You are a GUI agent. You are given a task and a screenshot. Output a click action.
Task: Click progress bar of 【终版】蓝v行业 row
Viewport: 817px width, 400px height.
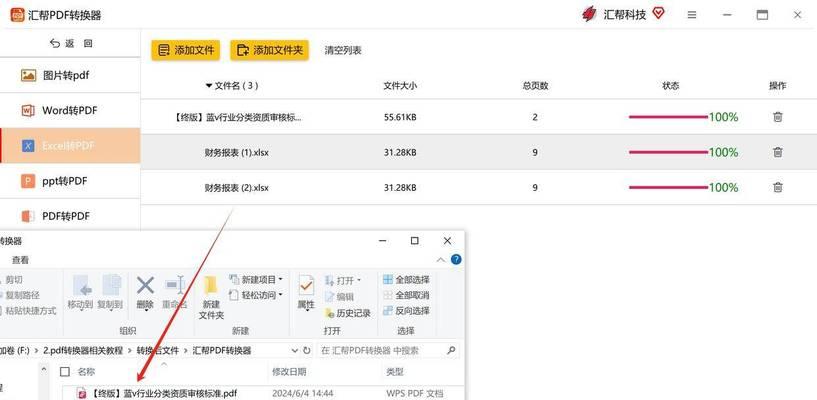669,117
